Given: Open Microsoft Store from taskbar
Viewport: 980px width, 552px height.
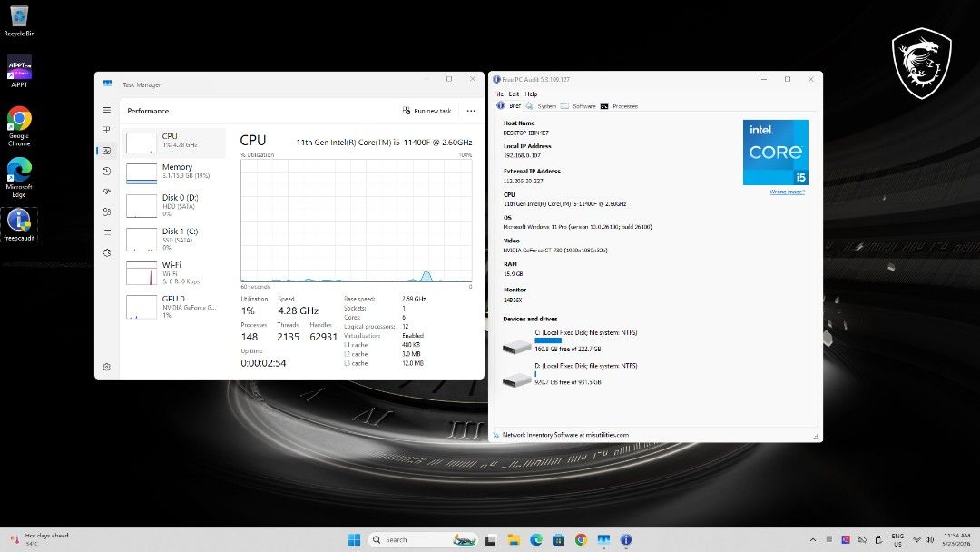Looking at the screenshot, I should [x=559, y=539].
